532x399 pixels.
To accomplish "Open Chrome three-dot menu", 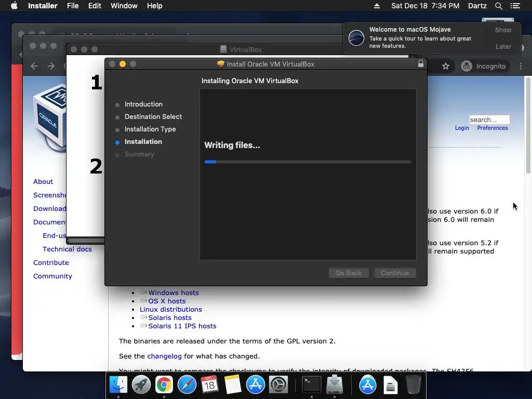I will (521, 66).
